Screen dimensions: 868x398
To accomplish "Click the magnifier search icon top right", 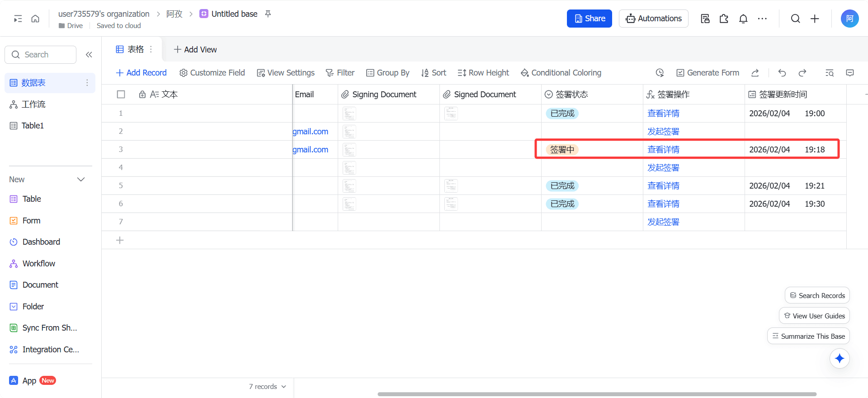I will point(795,19).
